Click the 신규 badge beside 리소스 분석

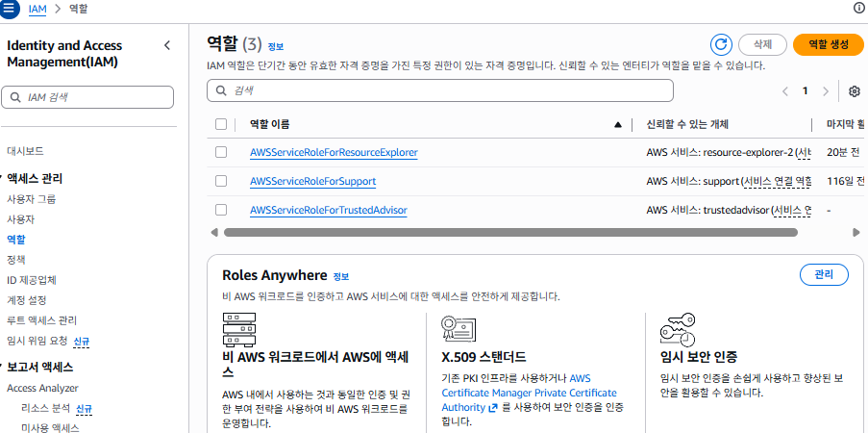point(84,409)
